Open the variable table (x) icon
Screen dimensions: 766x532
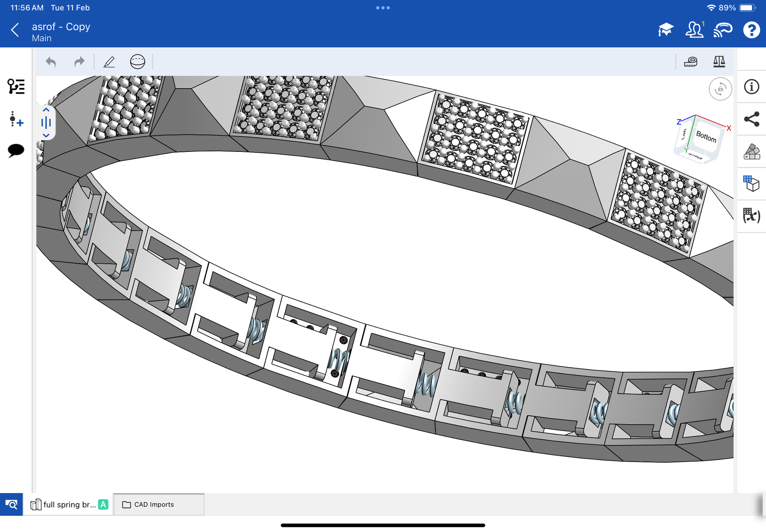point(751,216)
